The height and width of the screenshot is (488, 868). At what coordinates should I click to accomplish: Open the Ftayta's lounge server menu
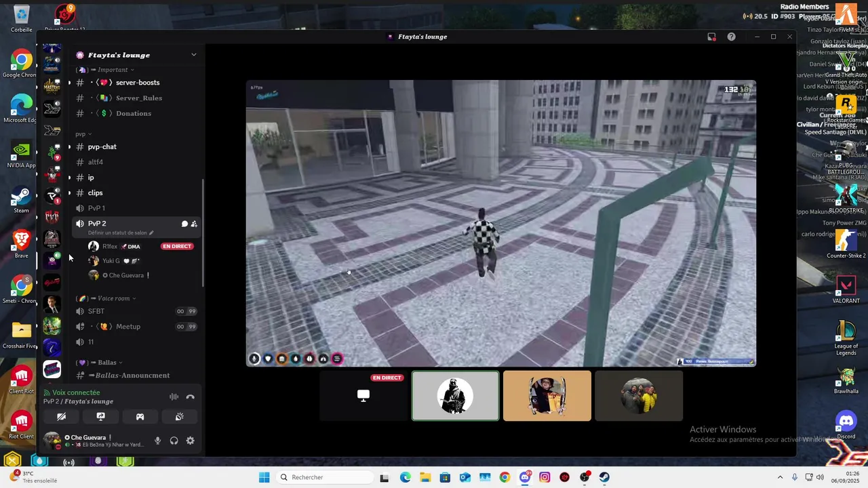coord(136,55)
